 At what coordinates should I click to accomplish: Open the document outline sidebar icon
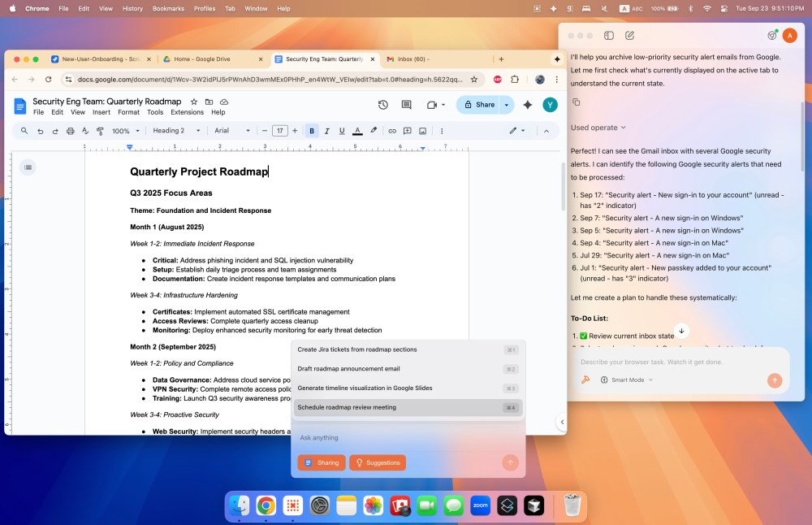28,167
